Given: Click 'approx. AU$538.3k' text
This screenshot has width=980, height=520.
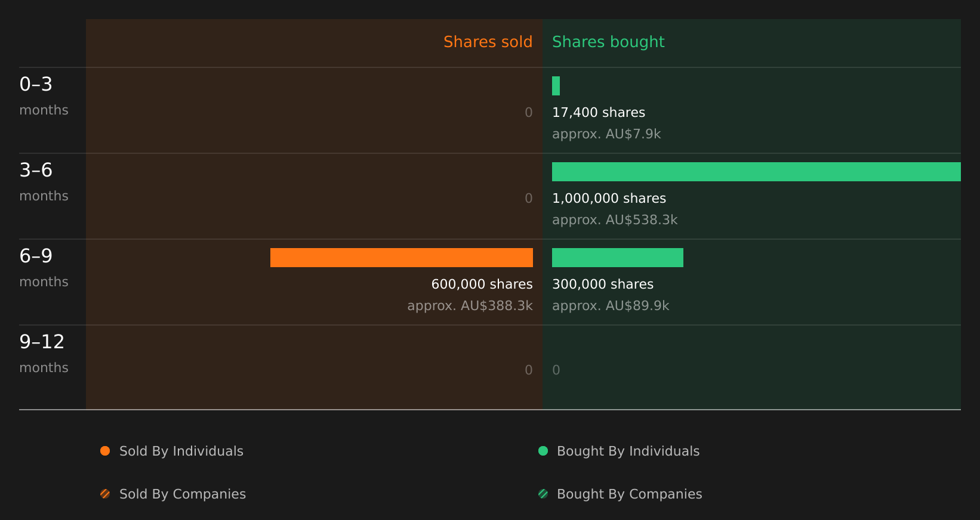Looking at the screenshot, I should [x=615, y=220].
